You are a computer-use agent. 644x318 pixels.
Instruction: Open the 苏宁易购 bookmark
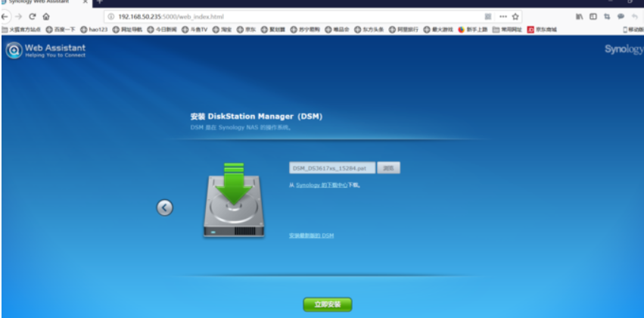(x=305, y=30)
